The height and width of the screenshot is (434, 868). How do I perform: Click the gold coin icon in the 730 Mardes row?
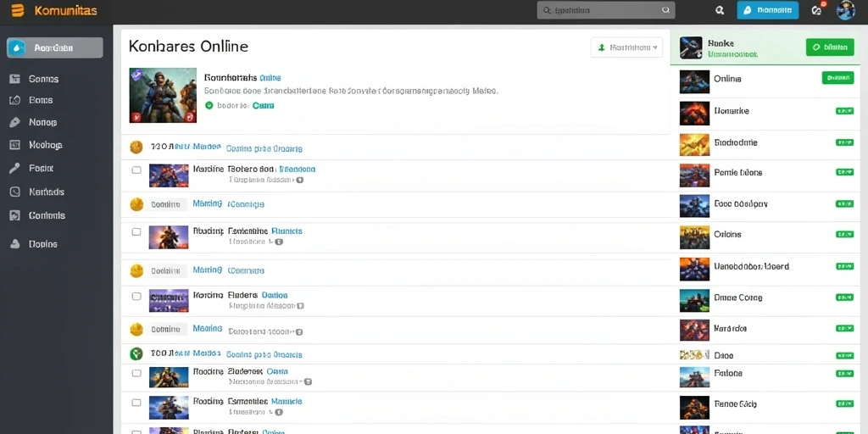pyautogui.click(x=136, y=147)
